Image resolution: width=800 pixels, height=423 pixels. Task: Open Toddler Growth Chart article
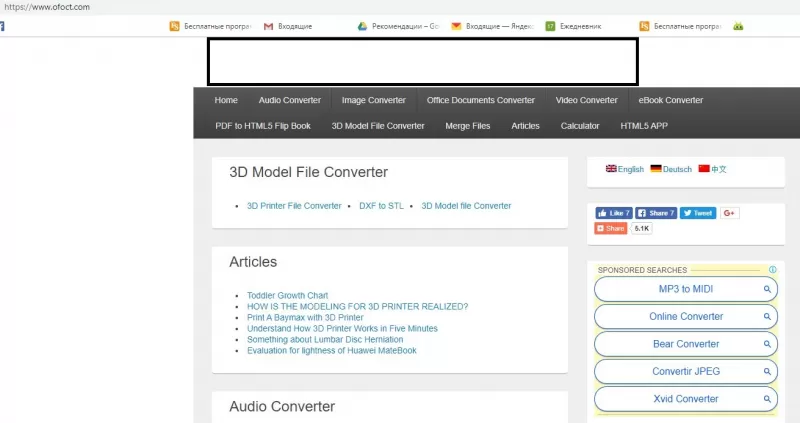(x=287, y=295)
